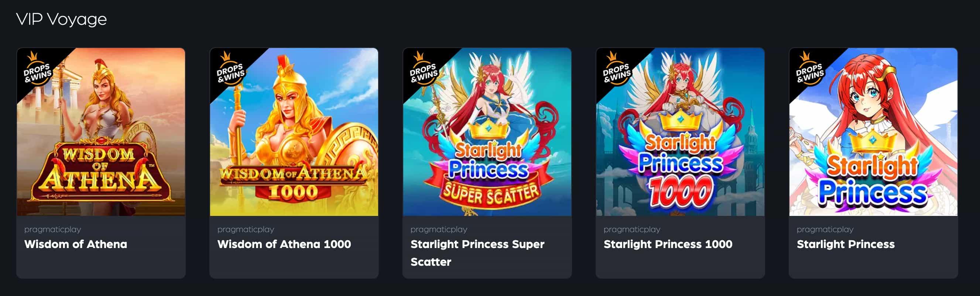Click pragmaticplay label above Wisdom of Athena 1000
Image resolution: width=980 pixels, height=296 pixels.
[246, 230]
